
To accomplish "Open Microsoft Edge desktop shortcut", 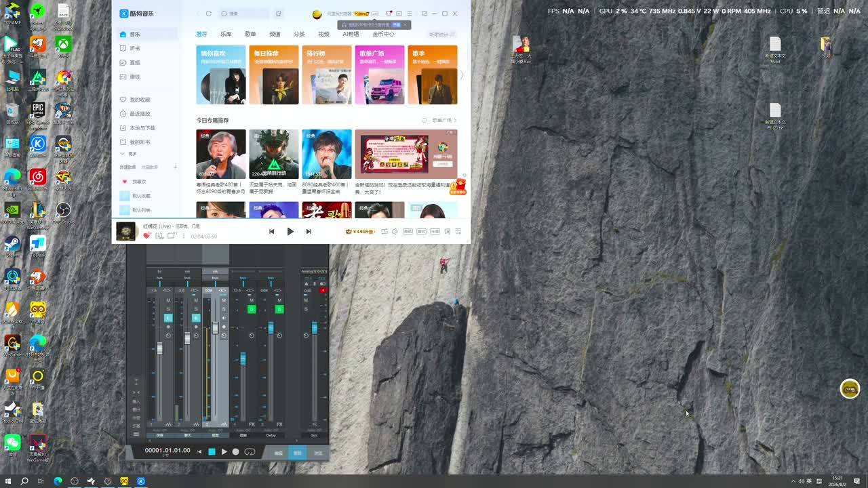I will (x=12, y=180).
